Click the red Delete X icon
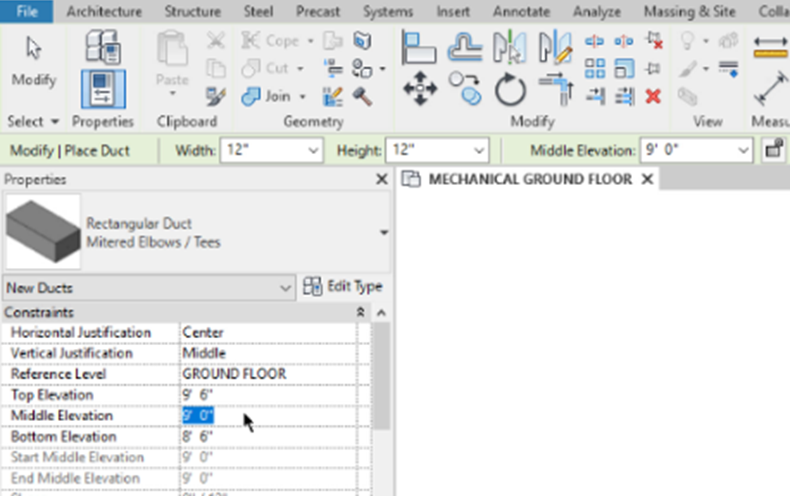 [653, 96]
